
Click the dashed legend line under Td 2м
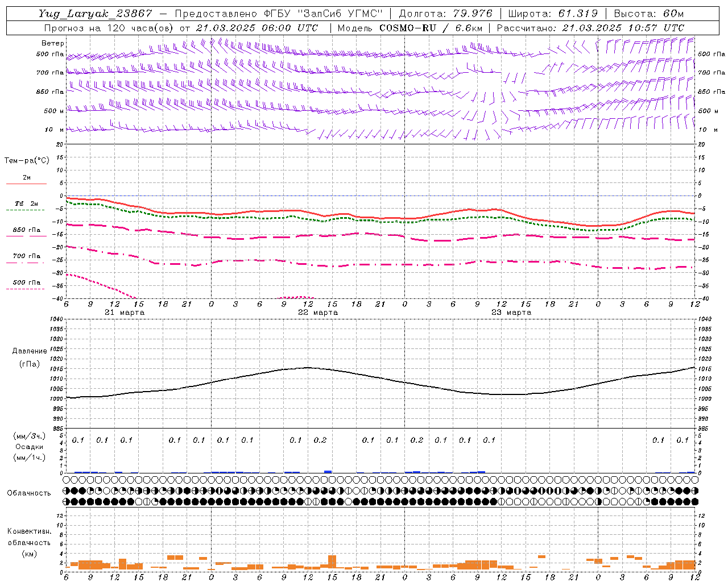click(26, 210)
